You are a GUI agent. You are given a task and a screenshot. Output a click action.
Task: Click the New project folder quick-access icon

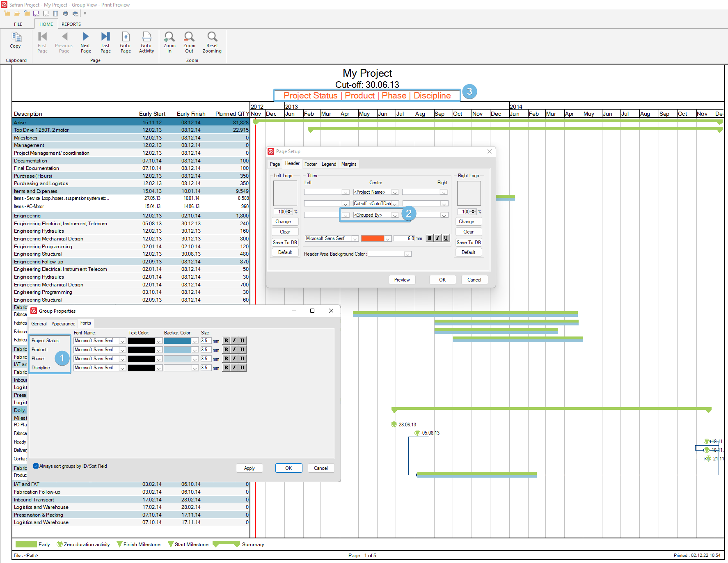[7, 14]
